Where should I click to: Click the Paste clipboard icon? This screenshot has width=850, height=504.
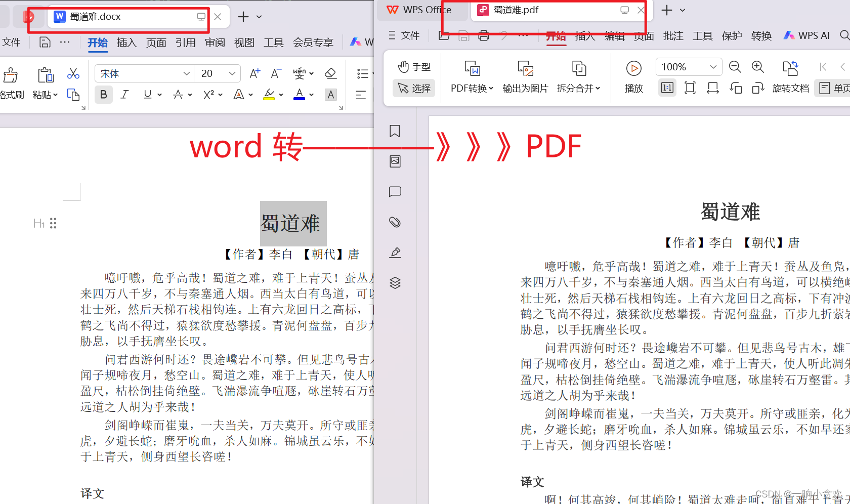pyautogui.click(x=46, y=75)
